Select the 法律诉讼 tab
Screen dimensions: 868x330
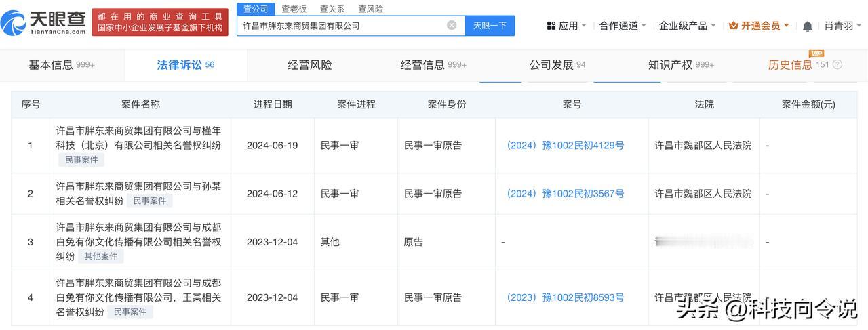186,65
